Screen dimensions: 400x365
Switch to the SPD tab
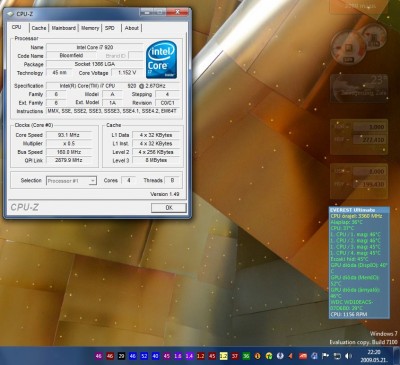pos(110,28)
